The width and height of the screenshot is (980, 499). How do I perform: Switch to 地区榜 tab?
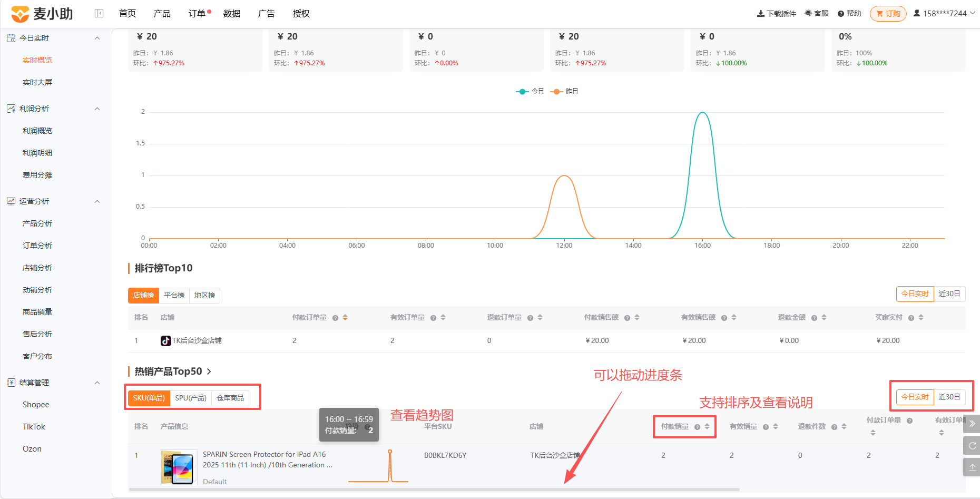click(x=205, y=296)
